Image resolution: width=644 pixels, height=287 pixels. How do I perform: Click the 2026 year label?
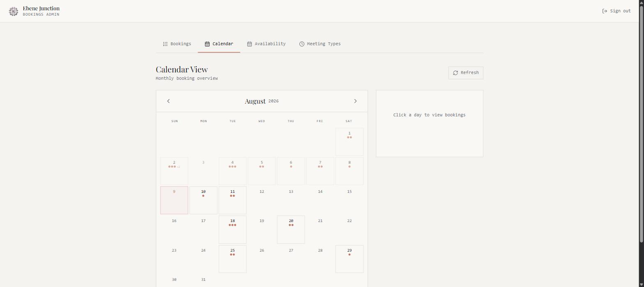(274, 101)
